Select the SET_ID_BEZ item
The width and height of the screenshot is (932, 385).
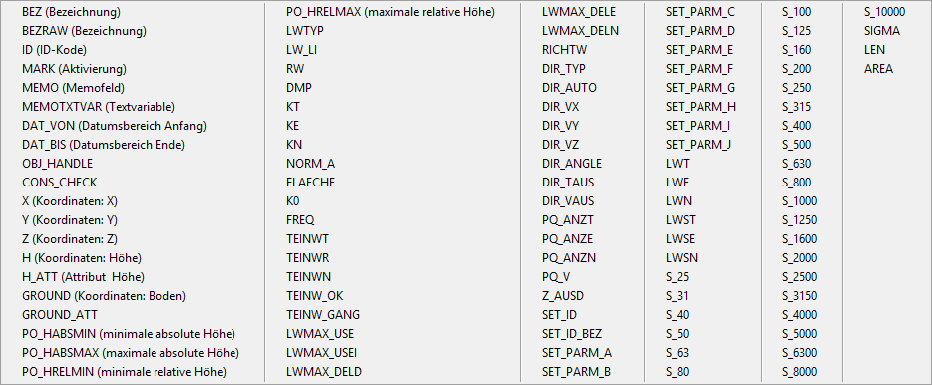click(x=572, y=334)
